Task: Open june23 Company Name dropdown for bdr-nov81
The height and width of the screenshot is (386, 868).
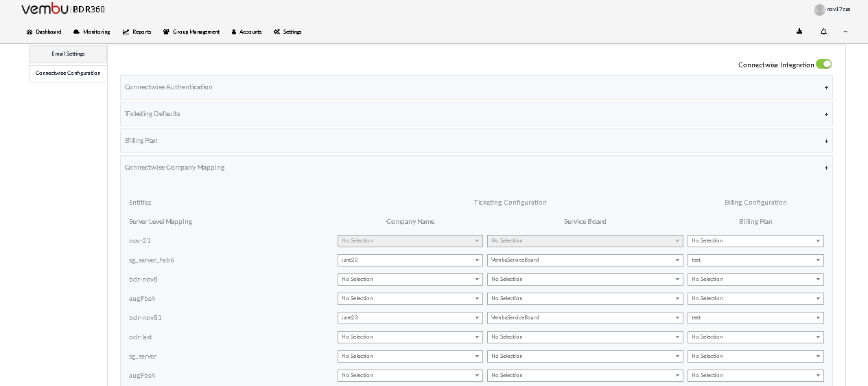Action: coord(410,318)
